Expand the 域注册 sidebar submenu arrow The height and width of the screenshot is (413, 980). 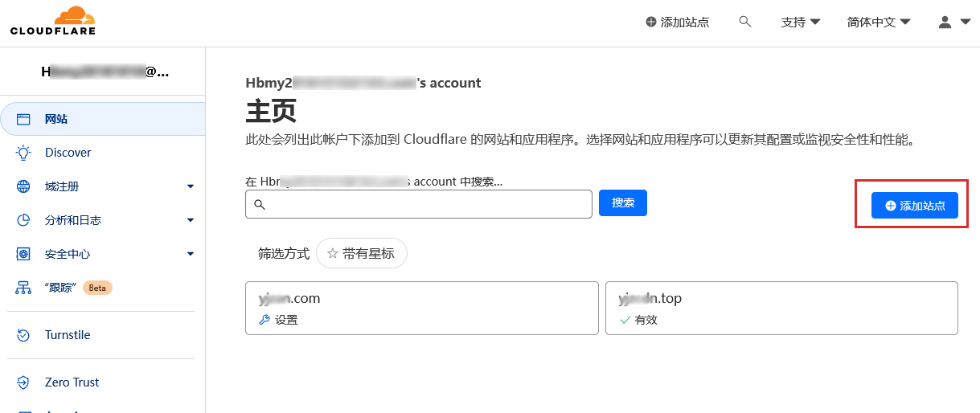click(191, 186)
